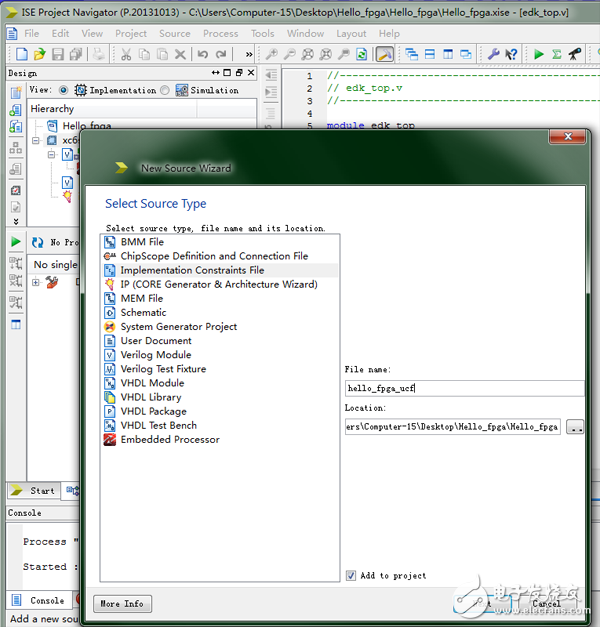The width and height of the screenshot is (600, 627).
Task: Collapse the xc6 device node in Hierarchy
Action: 37,141
